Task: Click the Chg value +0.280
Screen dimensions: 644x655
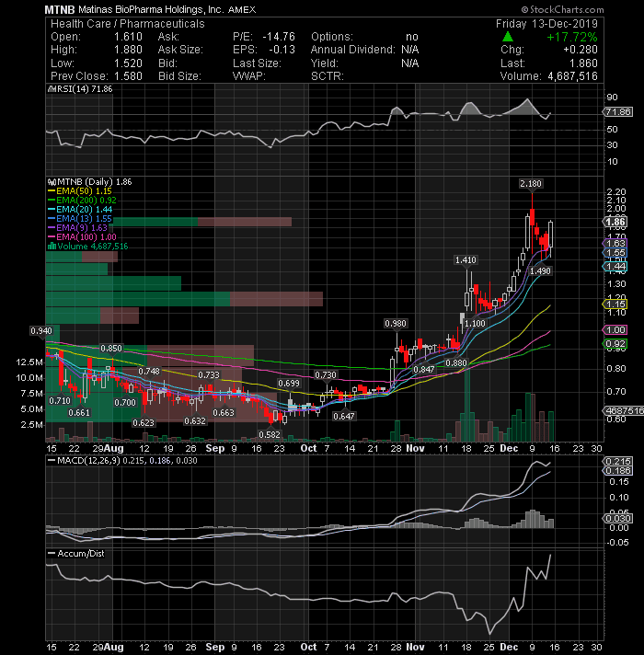Action: point(581,50)
